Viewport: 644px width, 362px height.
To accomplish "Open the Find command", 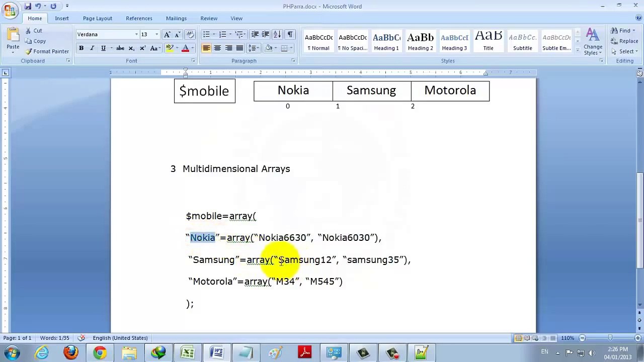I will tap(622, 31).
